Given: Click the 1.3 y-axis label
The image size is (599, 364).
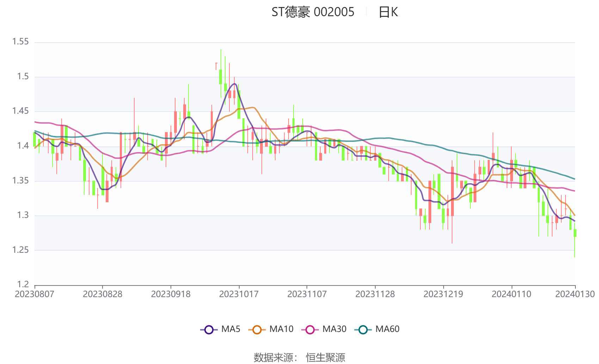Looking at the screenshot, I should point(23,215).
